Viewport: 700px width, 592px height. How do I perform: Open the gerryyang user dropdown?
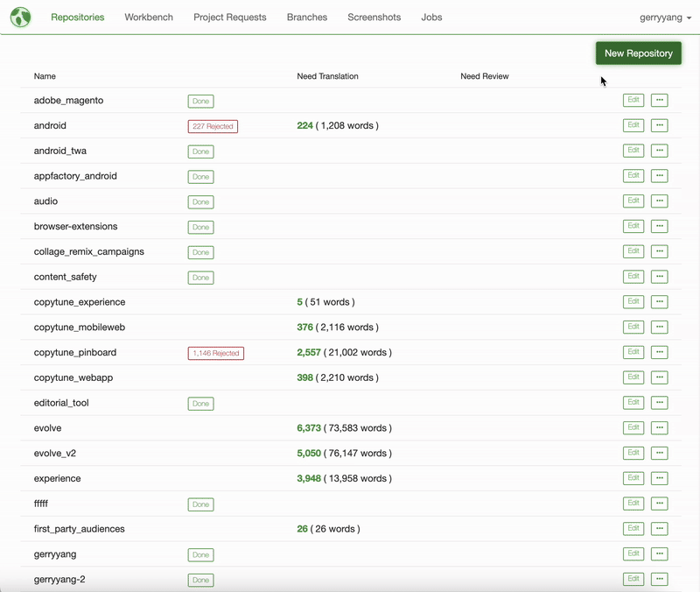click(665, 18)
